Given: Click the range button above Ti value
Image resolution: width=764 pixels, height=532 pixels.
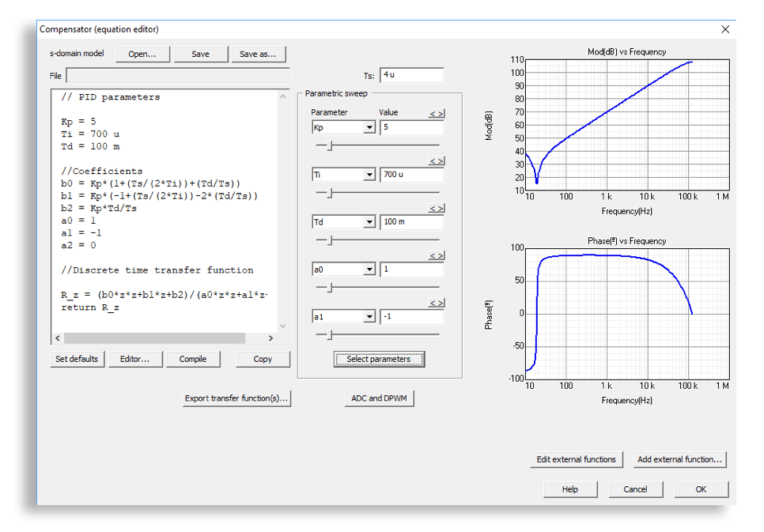Looking at the screenshot, I should (x=436, y=161).
